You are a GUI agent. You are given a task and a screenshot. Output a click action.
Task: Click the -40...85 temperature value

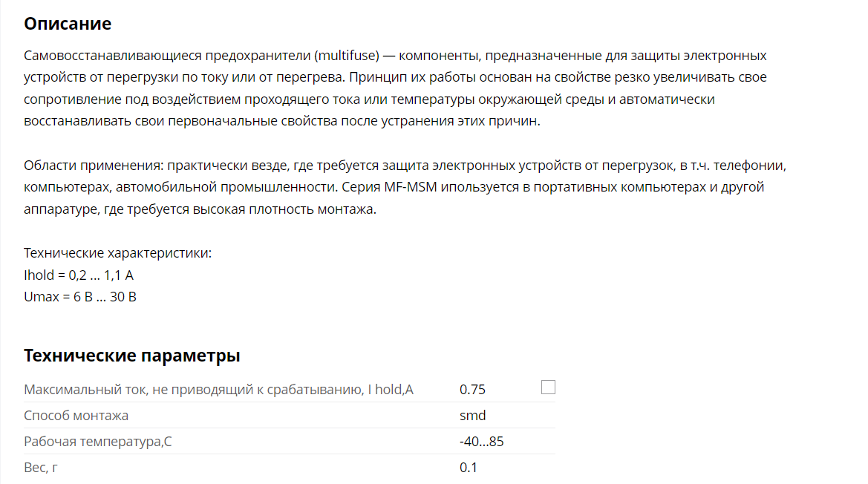point(482,442)
